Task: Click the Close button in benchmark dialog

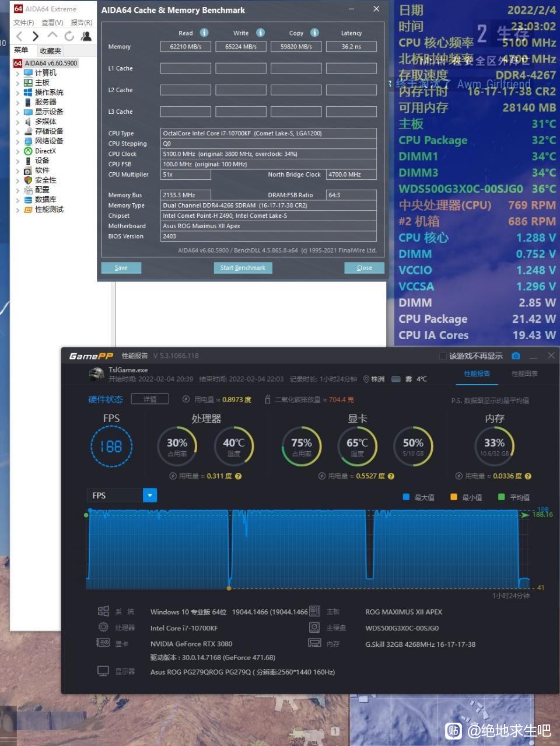Action: point(365,268)
